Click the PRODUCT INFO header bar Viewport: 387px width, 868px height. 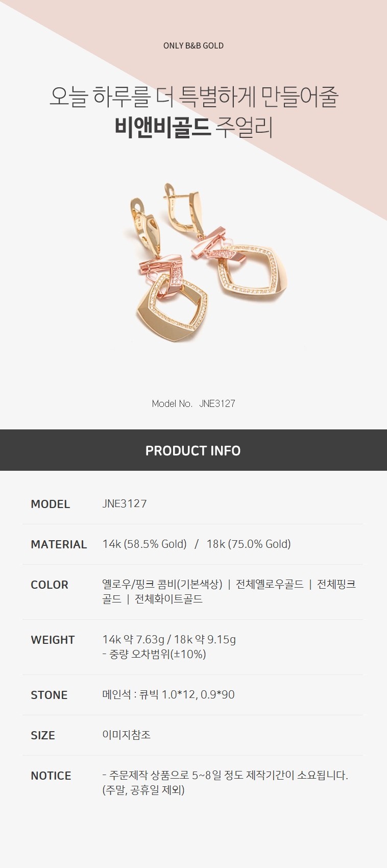194,450
